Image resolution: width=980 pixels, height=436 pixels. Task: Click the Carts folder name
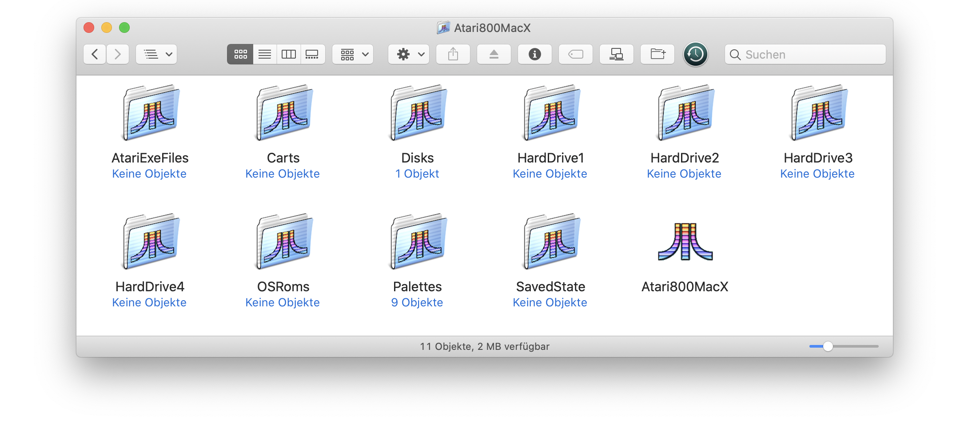pos(283,158)
